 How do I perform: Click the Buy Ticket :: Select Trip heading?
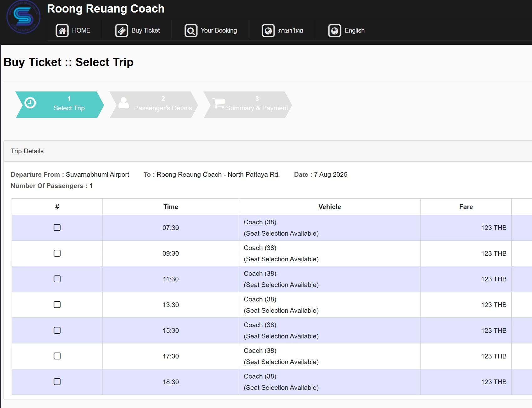click(69, 62)
